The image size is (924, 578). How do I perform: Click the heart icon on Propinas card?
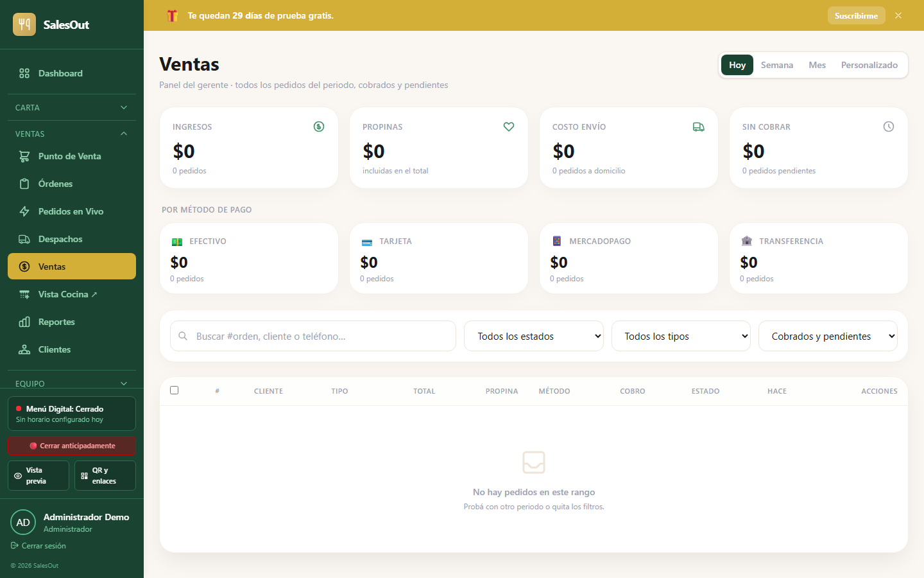[x=509, y=127]
